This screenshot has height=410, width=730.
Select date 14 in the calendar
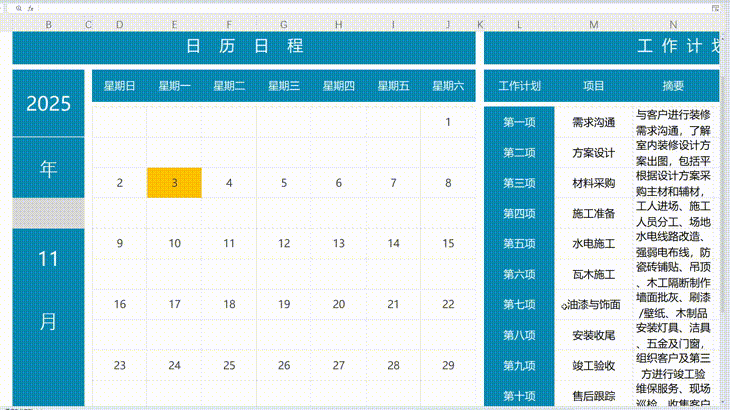pyautogui.click(x=393, y=243)
